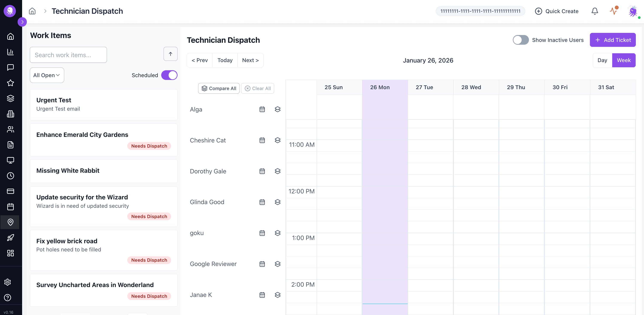Open Alga's calendar icon
The width and height of the screenshot is (644, 315).
click(262, 109)
